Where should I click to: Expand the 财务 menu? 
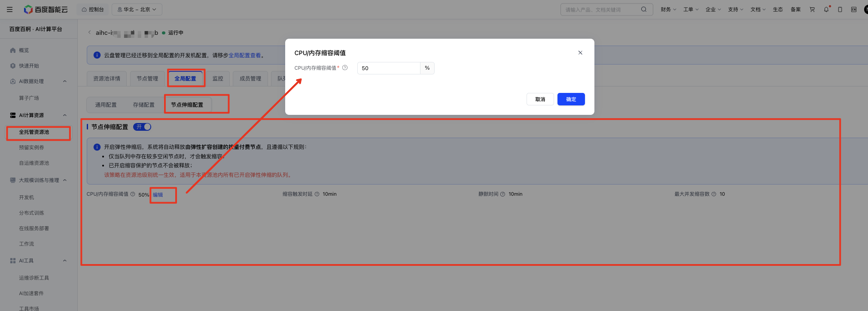(668, 9)
